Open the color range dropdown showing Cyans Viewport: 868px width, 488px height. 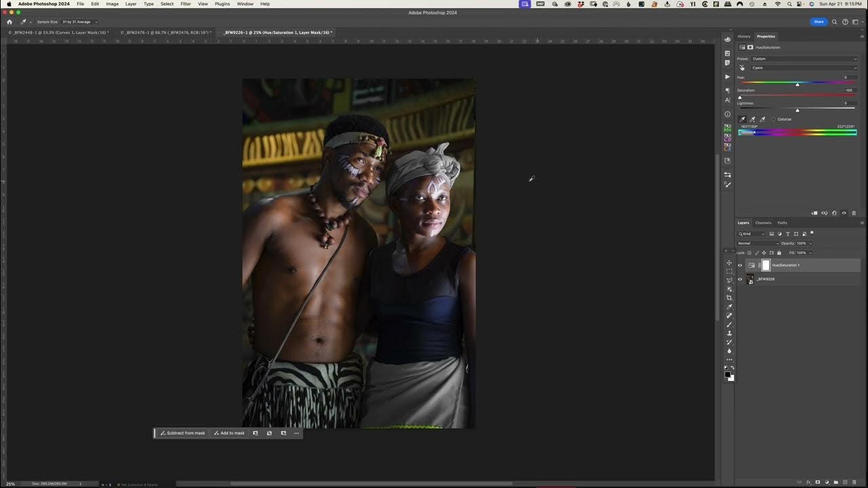[x=804, y=68]
